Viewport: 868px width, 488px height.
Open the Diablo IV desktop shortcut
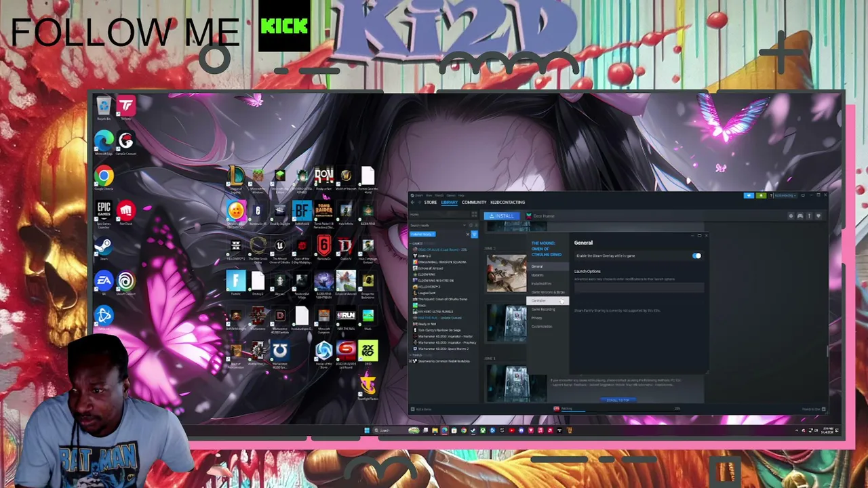345,249
